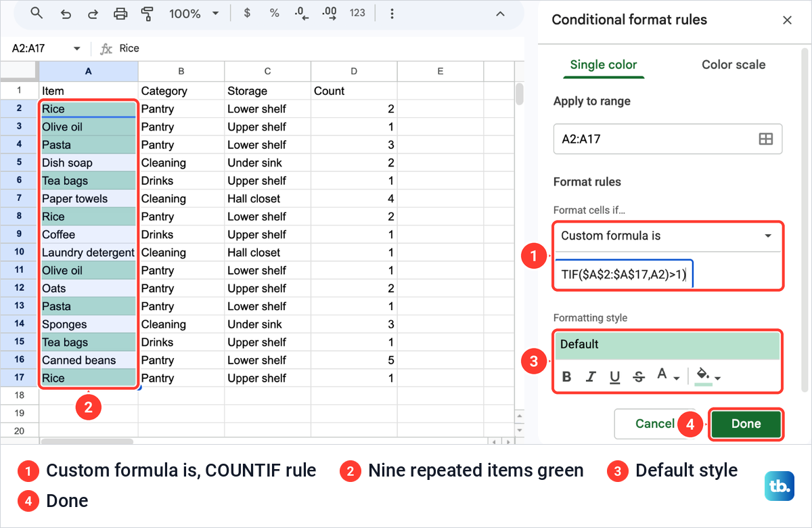Image resolution: width=812 pixels, height=528 pixels.
Task: Click the Count header cell
Action: 354,91
